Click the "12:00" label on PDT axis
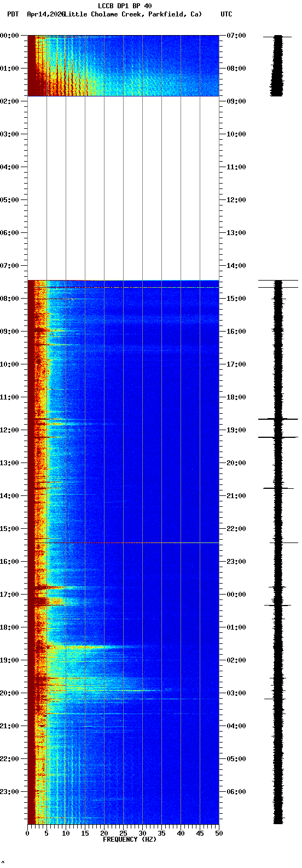 8,430
